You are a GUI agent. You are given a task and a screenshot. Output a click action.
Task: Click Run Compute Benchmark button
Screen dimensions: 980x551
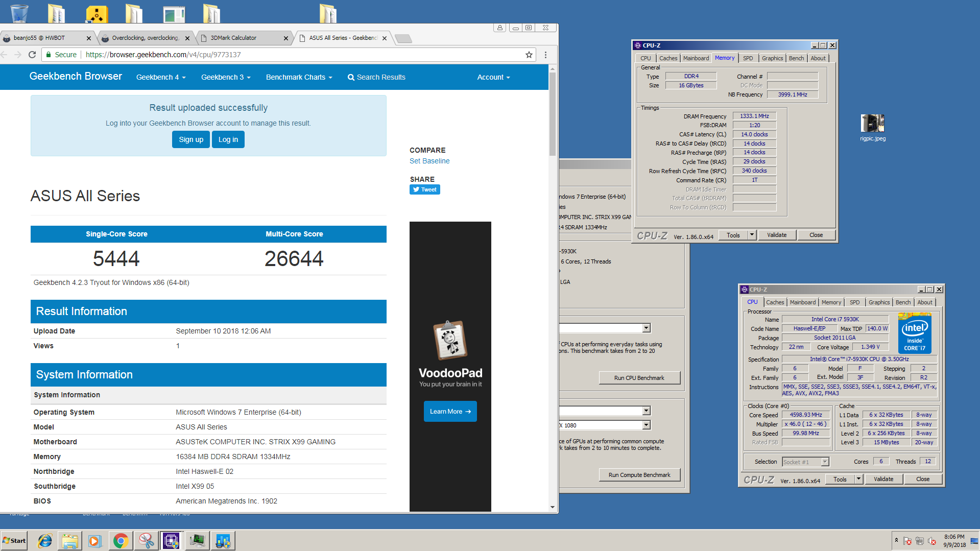pos(639,475)
